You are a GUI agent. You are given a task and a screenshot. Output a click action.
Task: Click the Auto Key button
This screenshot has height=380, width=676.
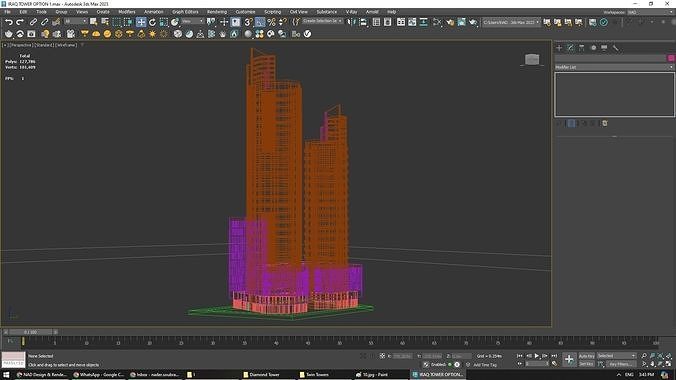[x=586, y=356]
